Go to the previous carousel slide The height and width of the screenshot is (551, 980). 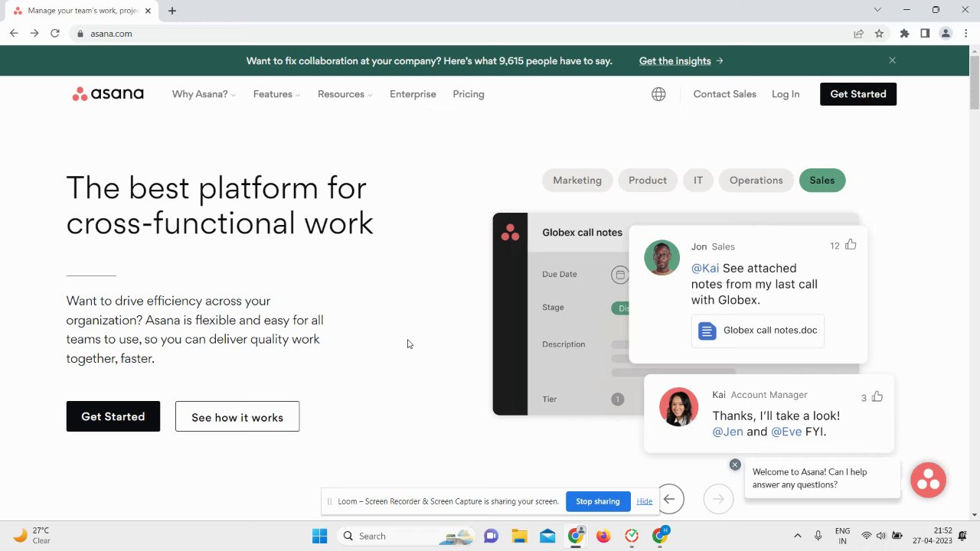[669, 499]
